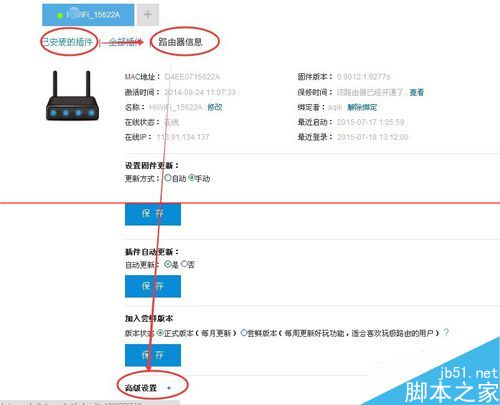Switch to the 路由器信息 tab

180,42
